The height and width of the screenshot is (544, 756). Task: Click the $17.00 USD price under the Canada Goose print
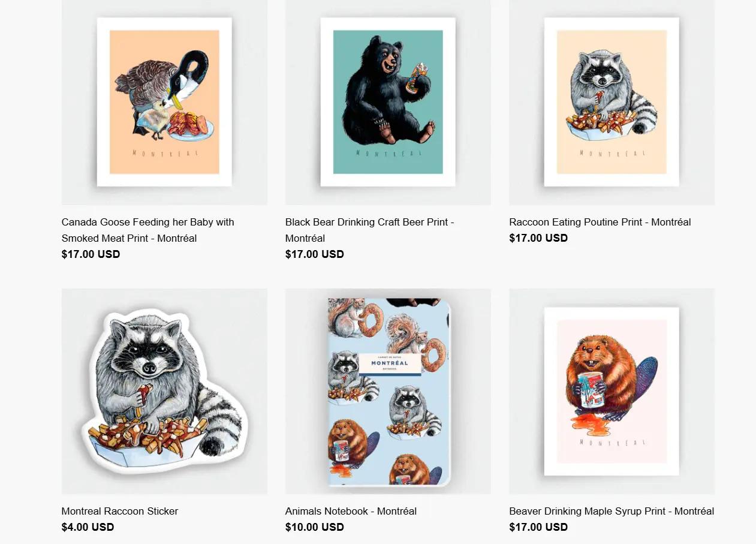[x=91, y=254]
